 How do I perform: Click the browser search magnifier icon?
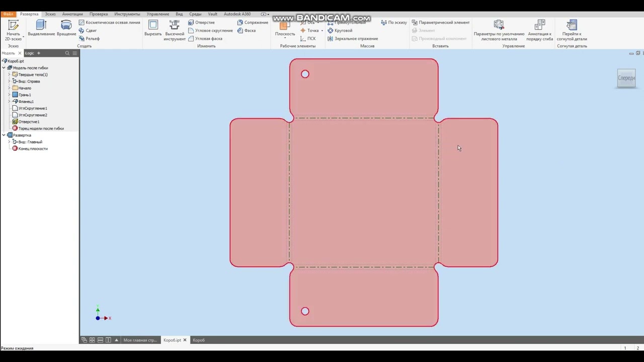click(67, 53)
